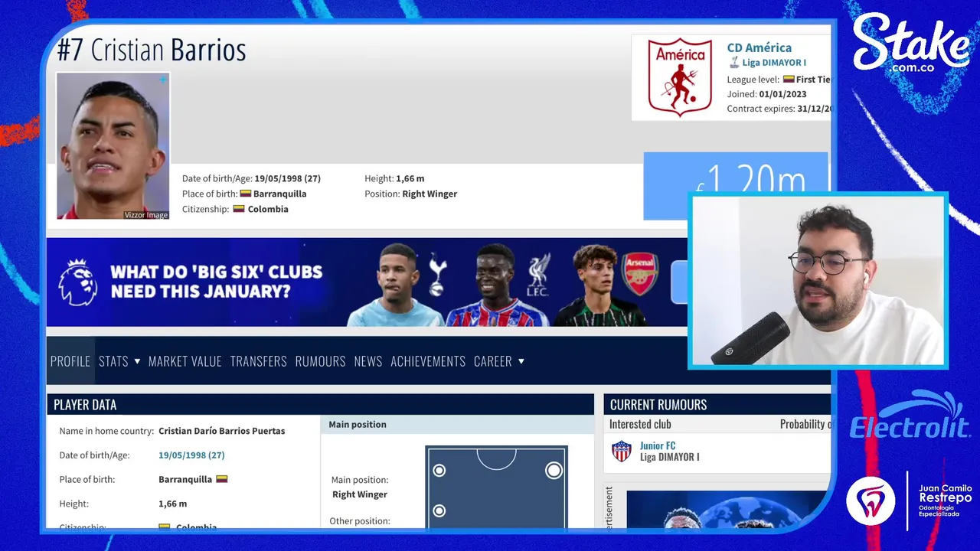Click the "Current Rumours" section heading

click(x=658, y=404)
